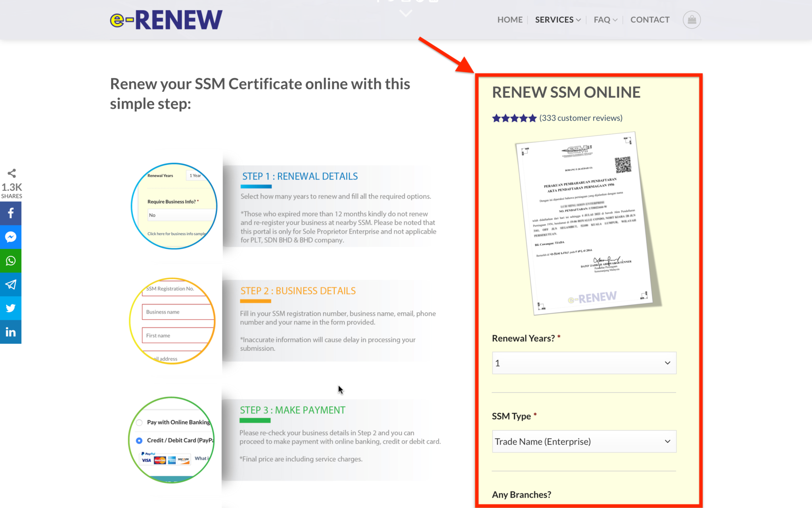This screenshot has width=812, height=508.
Task: Share the page through Messenger icon
Action: click(x=11, y=237)
